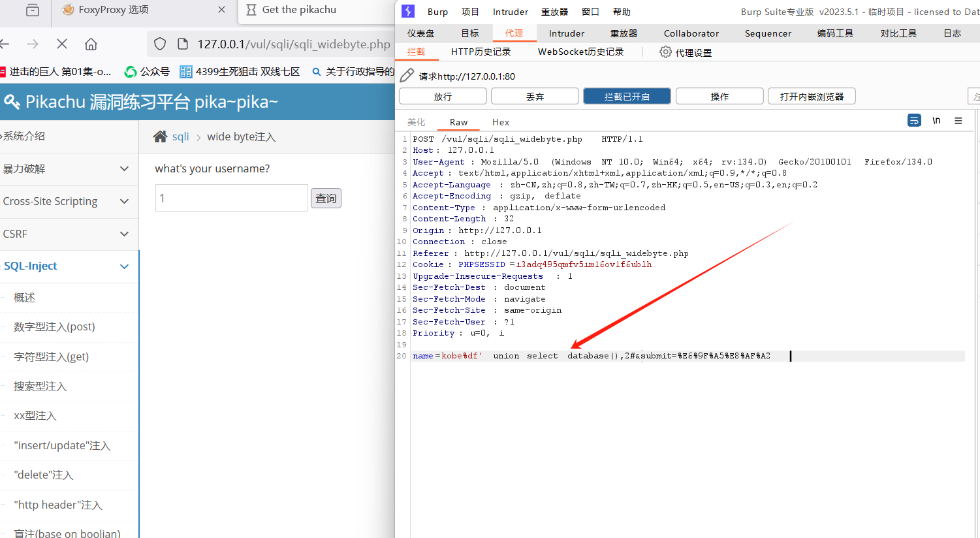Click the username input field
The image size is (980, 538).
click(231, 198)
